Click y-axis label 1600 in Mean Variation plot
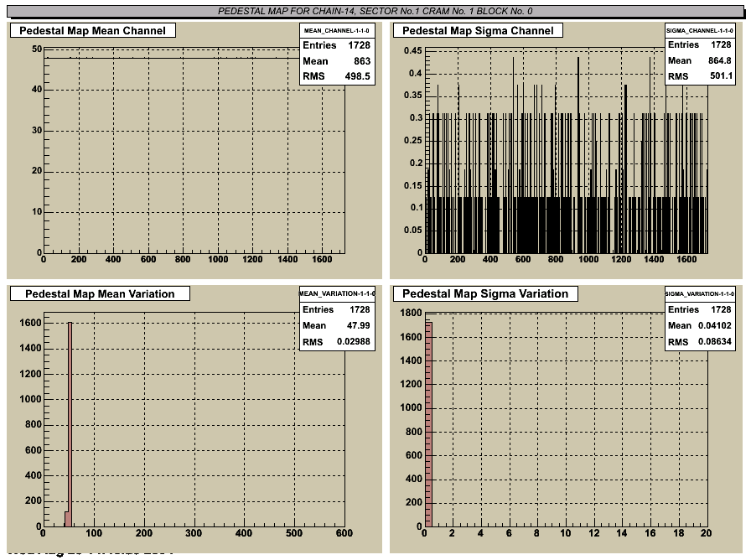 (30, 323)
